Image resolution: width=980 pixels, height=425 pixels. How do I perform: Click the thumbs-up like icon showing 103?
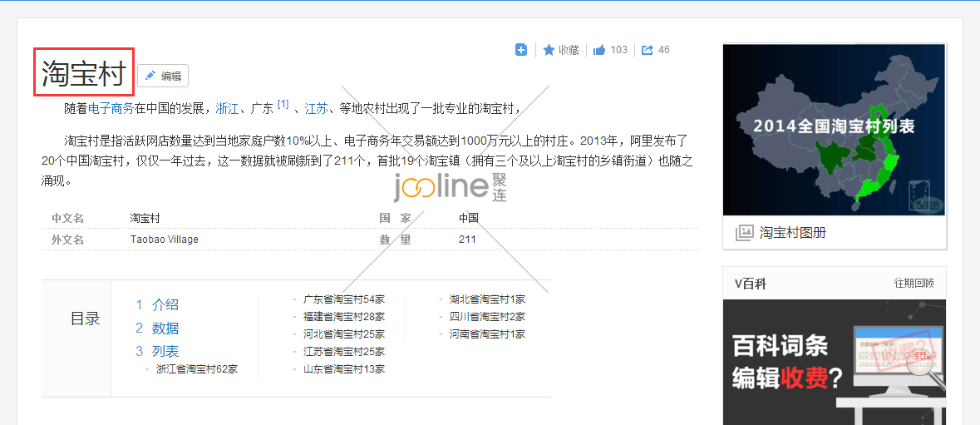click(599, 50)
